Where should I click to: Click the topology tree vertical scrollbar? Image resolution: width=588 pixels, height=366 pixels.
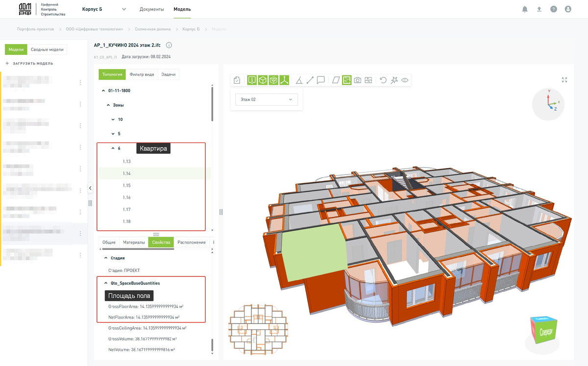click(x=212, y=105)
